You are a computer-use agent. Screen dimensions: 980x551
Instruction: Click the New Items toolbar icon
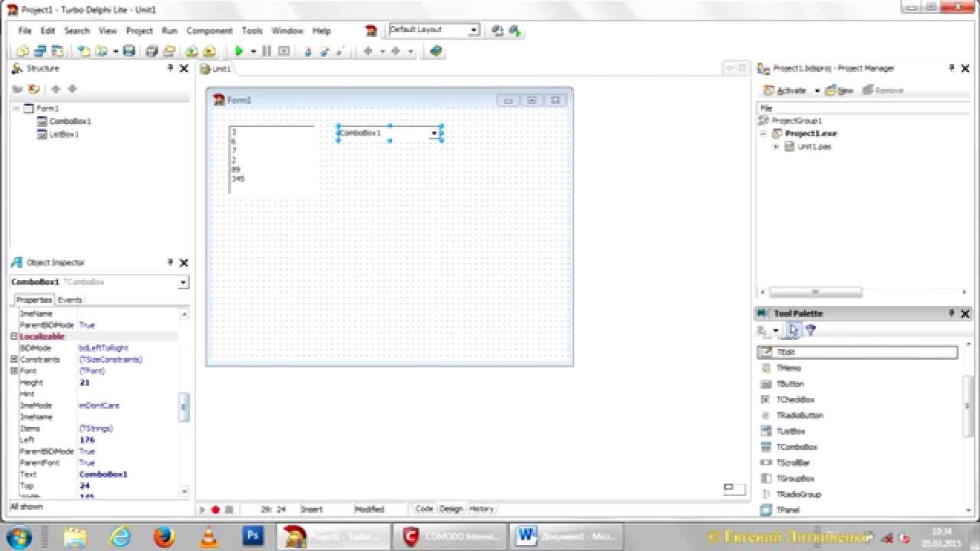click(83, 51)
